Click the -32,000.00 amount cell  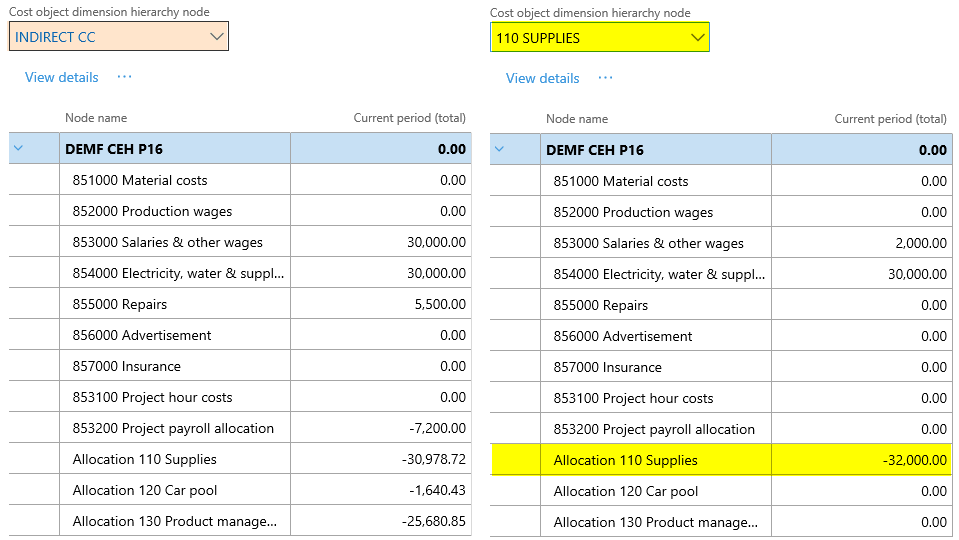click(914, 460)
